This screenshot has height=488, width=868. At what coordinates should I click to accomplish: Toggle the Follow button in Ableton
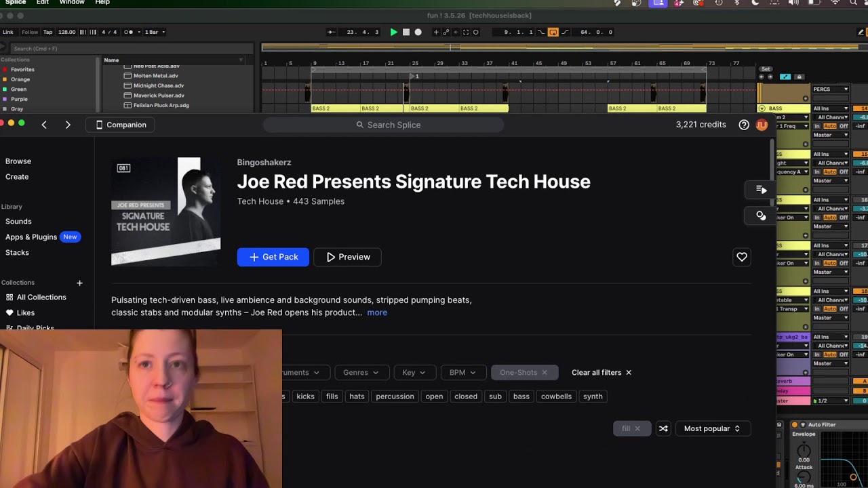pos(30,32)
